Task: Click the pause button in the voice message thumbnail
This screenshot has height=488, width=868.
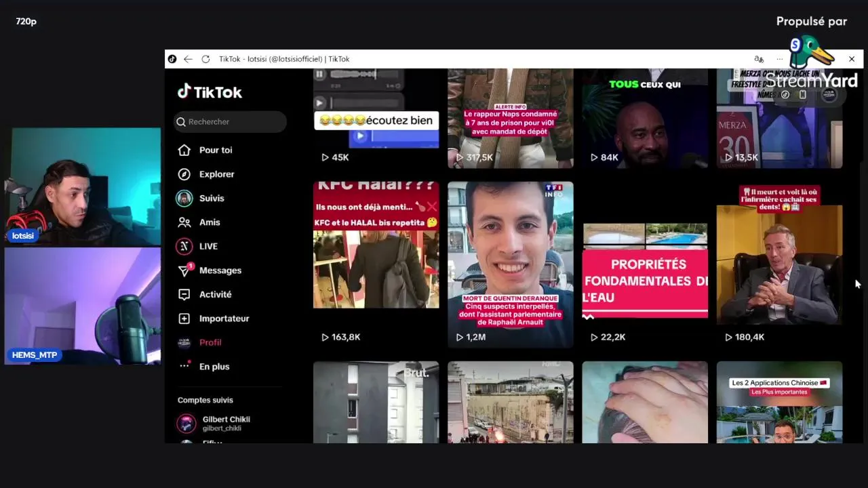Action: (x=319, y=74)
